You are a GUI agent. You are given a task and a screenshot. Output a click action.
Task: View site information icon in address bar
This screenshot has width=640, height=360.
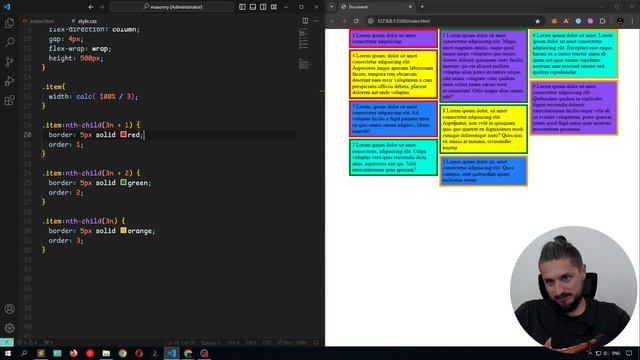pos(371,21)
